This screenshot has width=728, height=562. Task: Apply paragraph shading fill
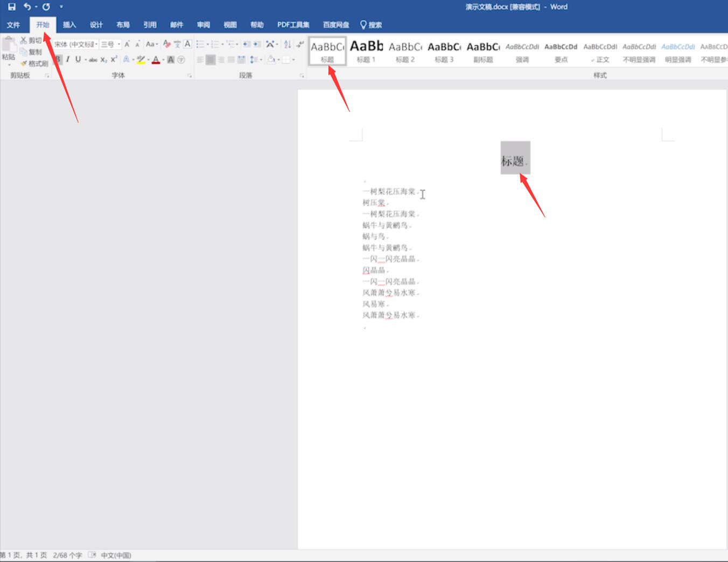coord(271,60)
